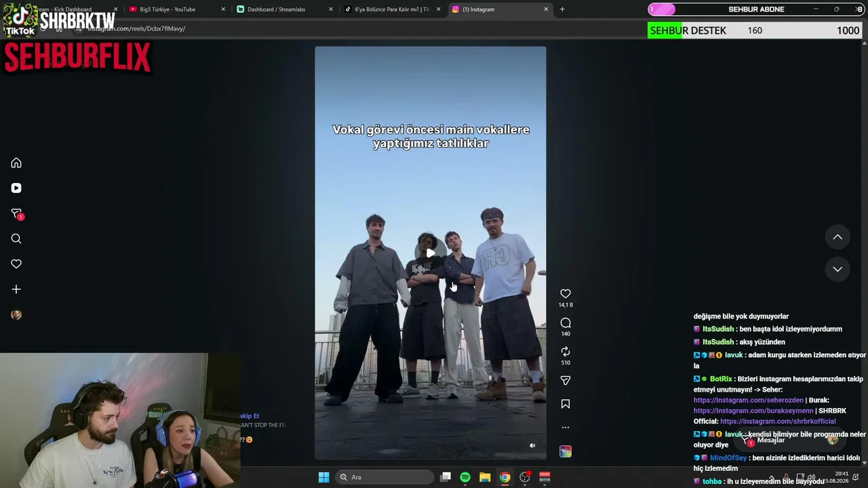Image resolution: width=868 pixels, height=488 pixels.
Task: Open the reel's audio thumbnail
Action: click(x=566, y=451)
